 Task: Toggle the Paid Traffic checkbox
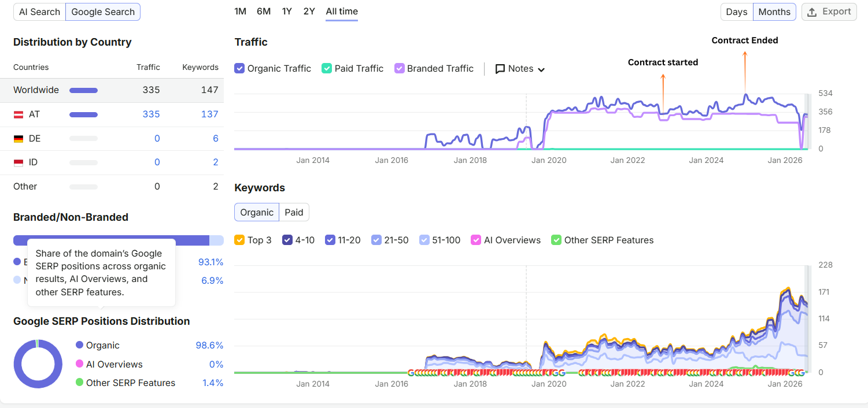tap(327, 68)
